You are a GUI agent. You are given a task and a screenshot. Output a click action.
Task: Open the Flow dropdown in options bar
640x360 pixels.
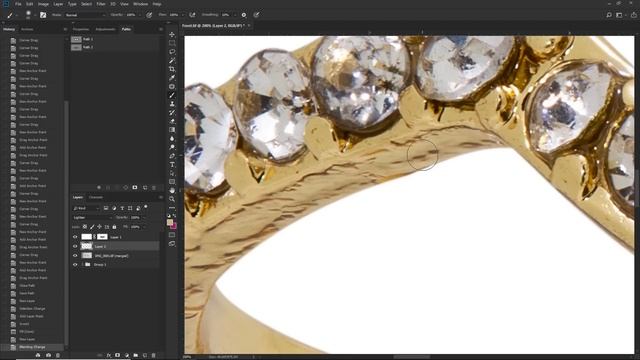point(182,15)
